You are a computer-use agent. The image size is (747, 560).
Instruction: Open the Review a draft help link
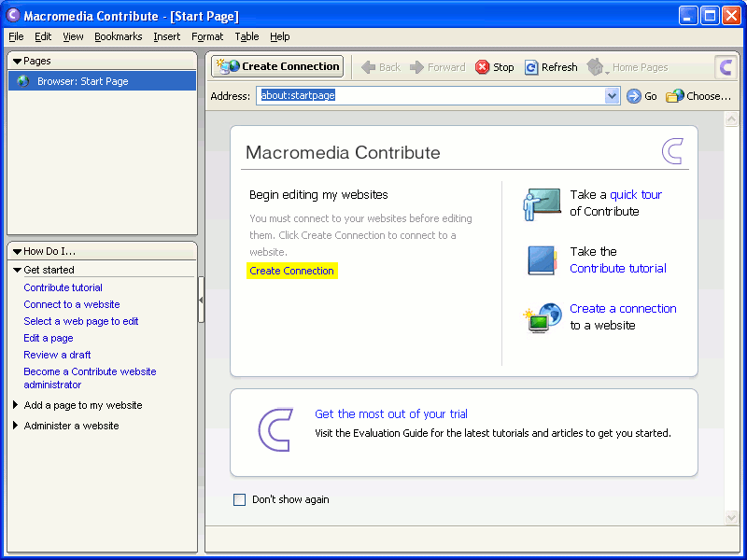pyautogui.click(x=57, y=355)
